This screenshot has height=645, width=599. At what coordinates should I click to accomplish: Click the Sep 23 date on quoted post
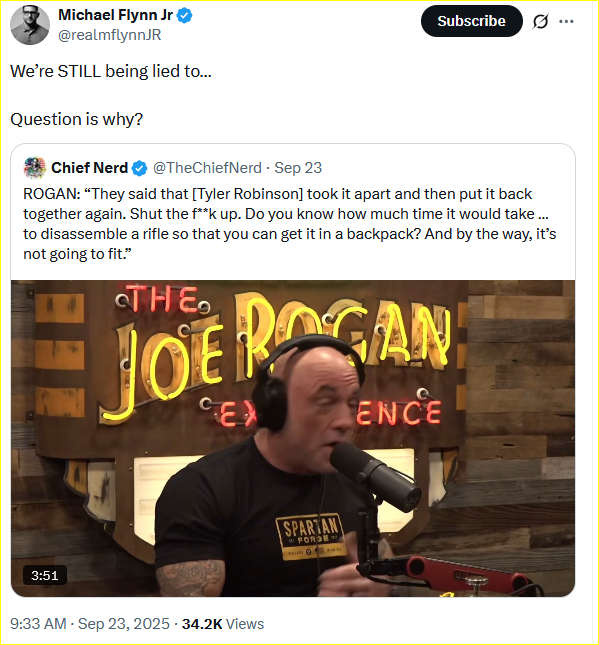click(298, 168)
